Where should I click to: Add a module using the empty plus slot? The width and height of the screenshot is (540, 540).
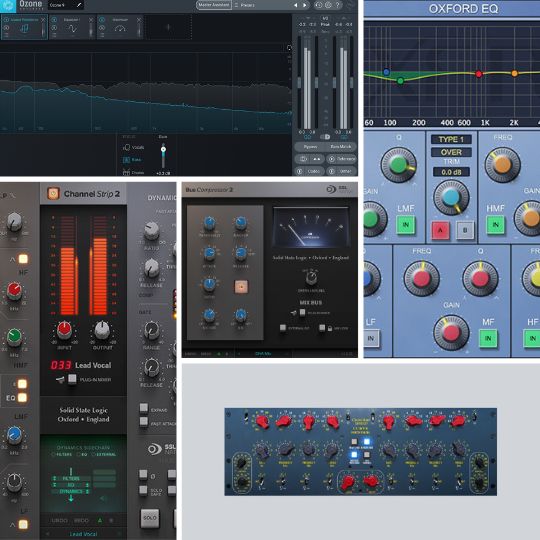coord(168,27)
